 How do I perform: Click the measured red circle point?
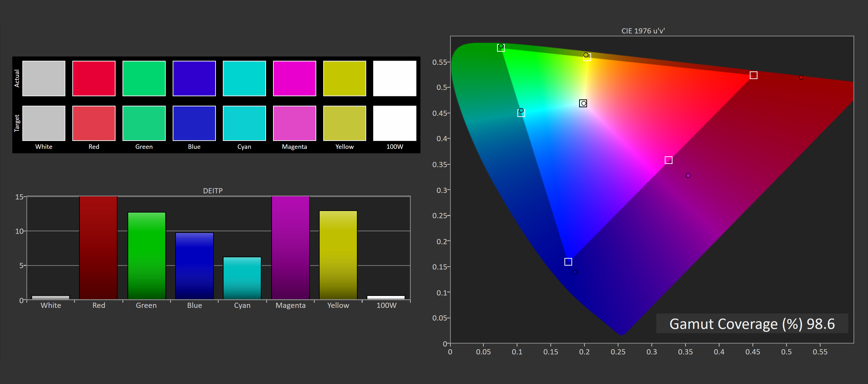801,77
